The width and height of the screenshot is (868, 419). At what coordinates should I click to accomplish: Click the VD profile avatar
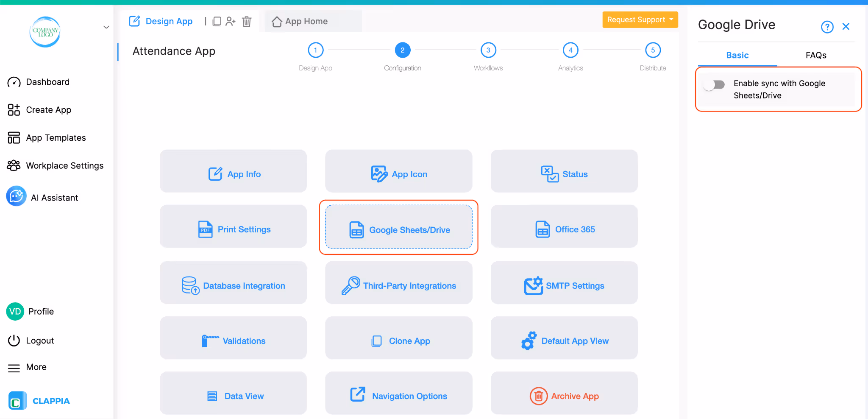point(15,311)
